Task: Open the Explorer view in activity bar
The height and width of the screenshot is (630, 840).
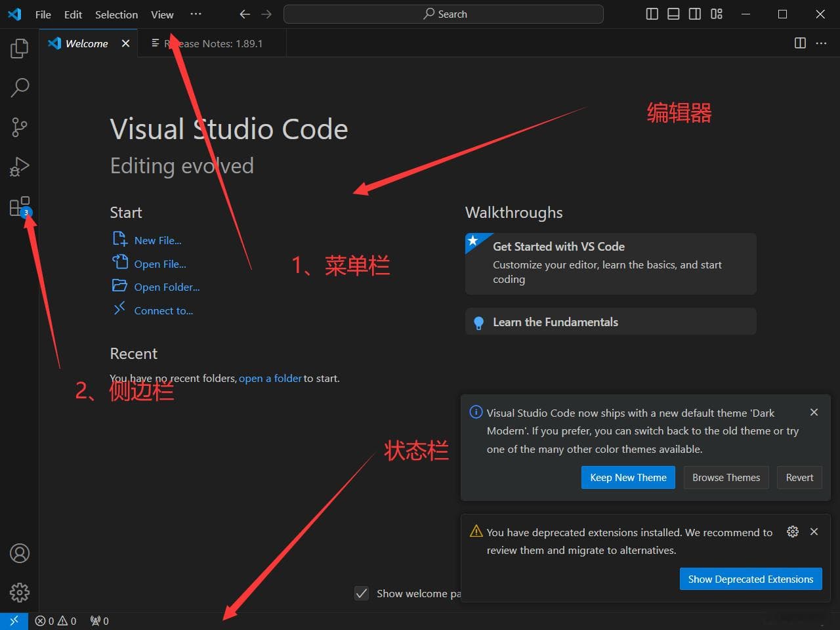Action: click(x=20, y=48)
